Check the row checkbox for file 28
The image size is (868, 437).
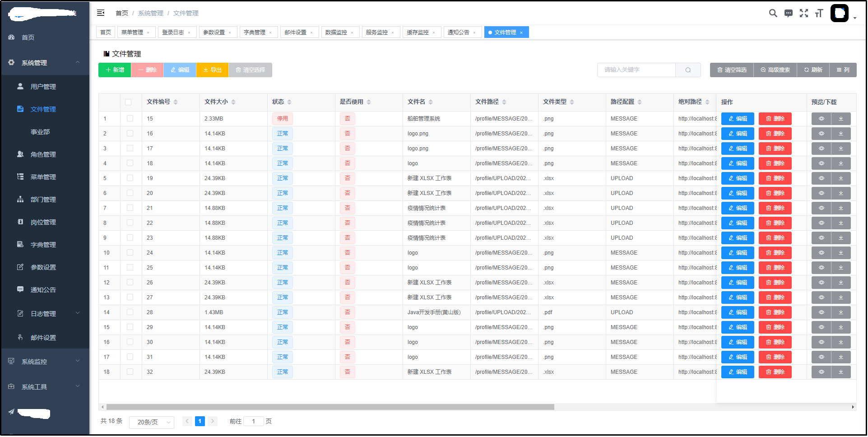click(x=130, y=312)
